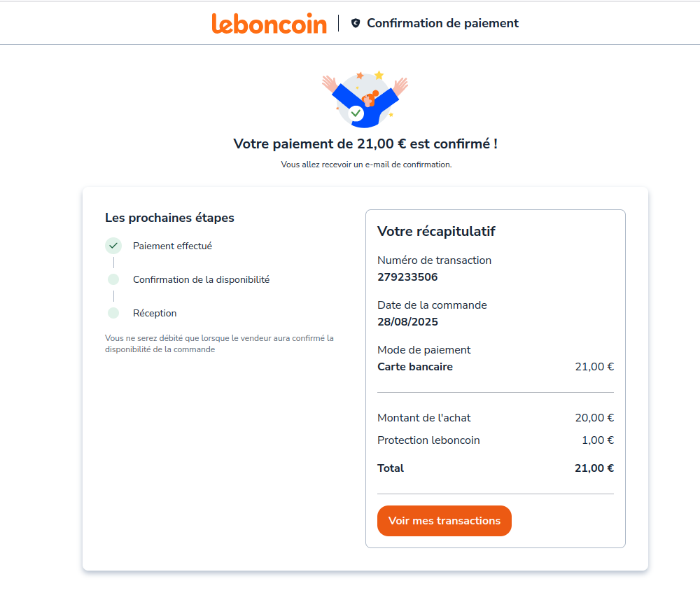Click the shield icon beside Confirmation de paiement
Image resolution: width=700 pixels, height=614 pixels.
point(356,23)
